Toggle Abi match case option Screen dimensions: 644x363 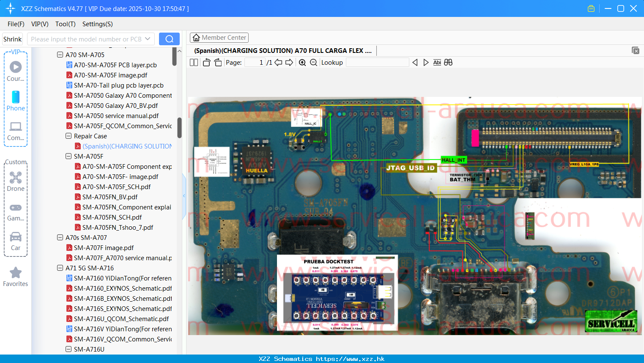(437, 62)
